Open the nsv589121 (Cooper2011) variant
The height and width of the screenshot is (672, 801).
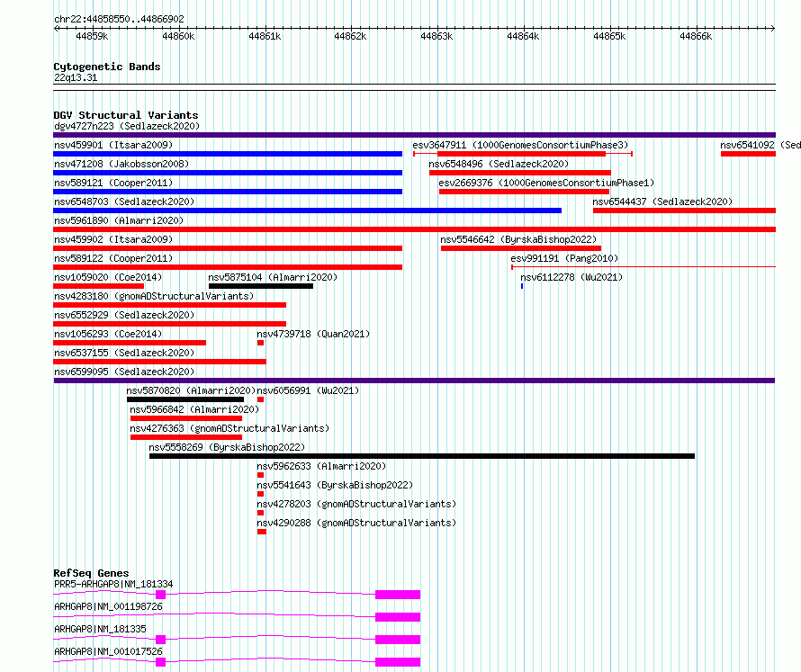[113, 183]
